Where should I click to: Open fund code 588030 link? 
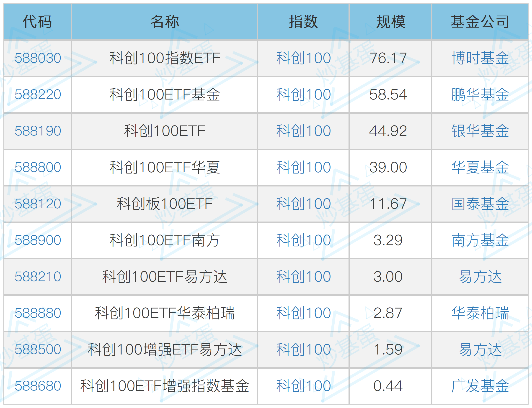pos(38,58)
